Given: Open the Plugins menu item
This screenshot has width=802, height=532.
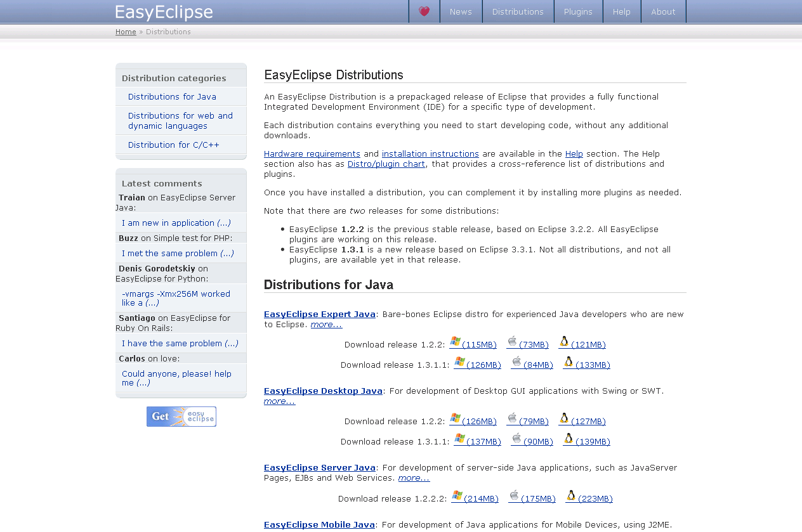Looking at the screenshot, I should point(578,11).
